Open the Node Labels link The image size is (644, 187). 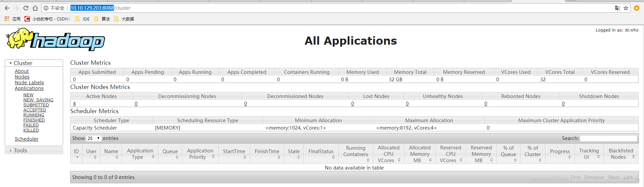coord(29,83)
